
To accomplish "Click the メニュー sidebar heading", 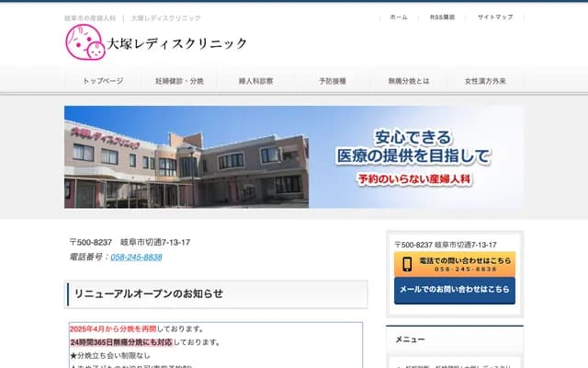I will [x=411, y=339].
